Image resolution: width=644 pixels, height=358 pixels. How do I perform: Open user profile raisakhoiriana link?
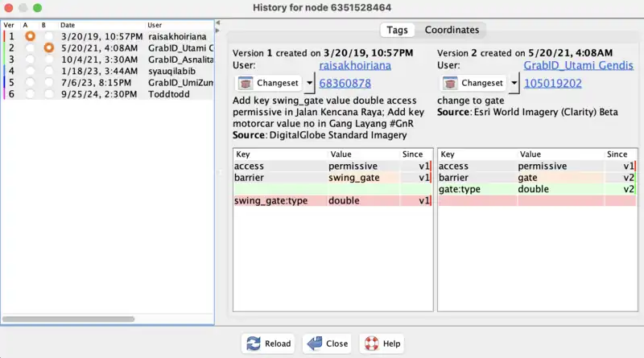(x=355, y=64)
